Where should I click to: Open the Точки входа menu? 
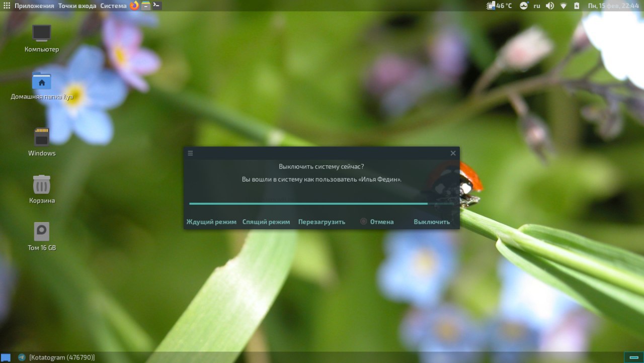77,6
